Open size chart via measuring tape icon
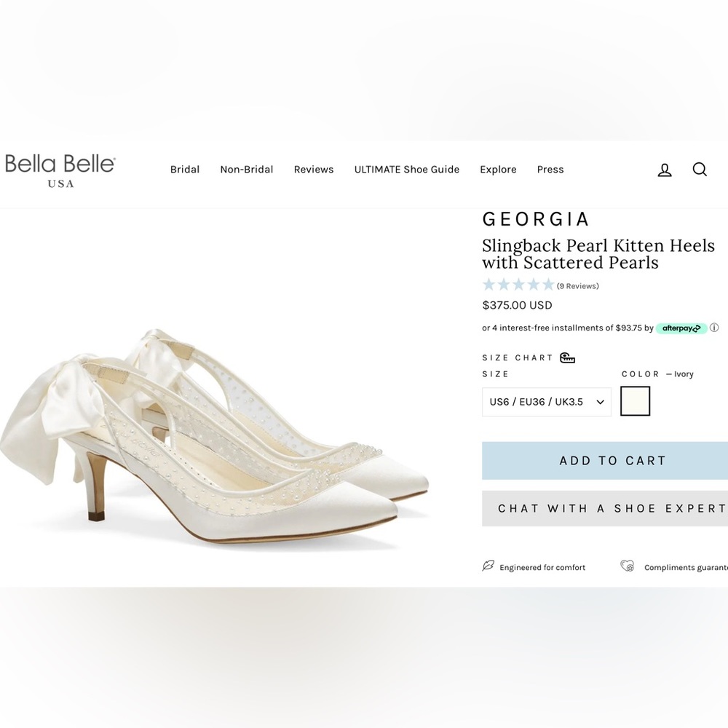 coord(566,357)
